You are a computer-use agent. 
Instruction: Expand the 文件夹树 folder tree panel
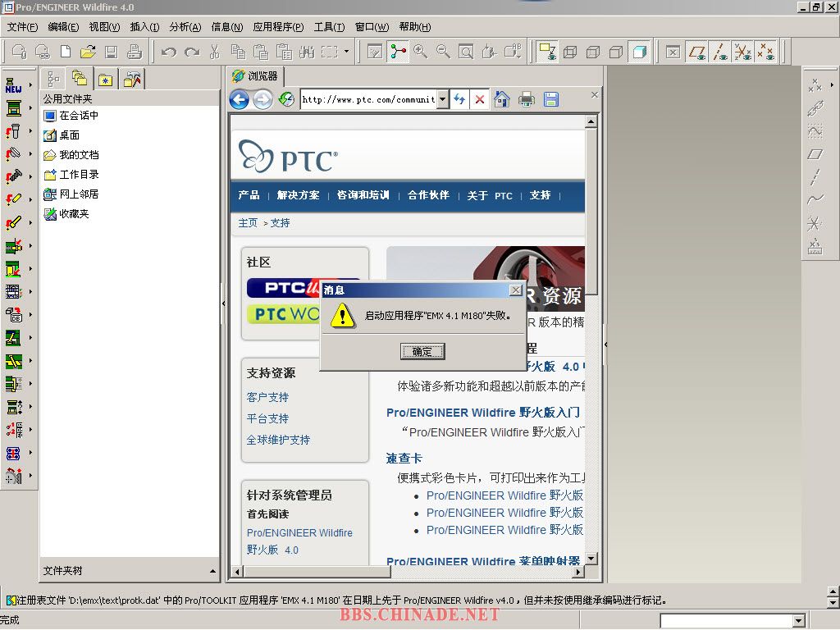pyautogui.click(x=212, y=571)
